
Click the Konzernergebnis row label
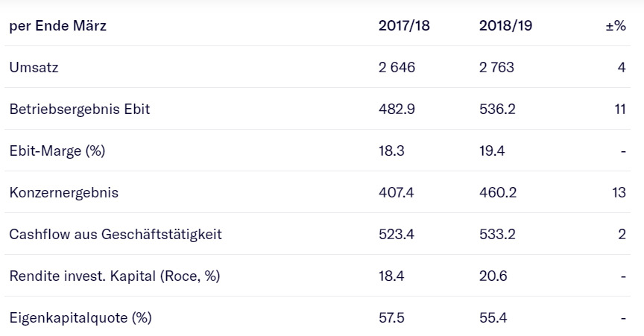[x=63, y=193]
